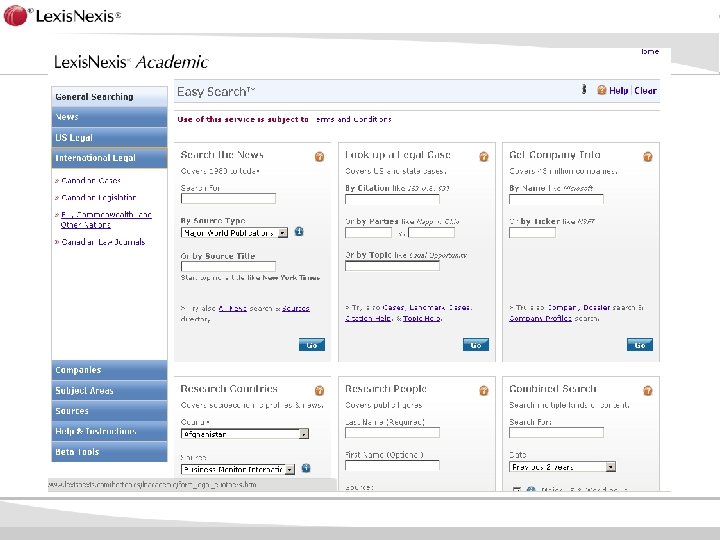
Task: Open the Terms and Conditions link
Action: 353,119
